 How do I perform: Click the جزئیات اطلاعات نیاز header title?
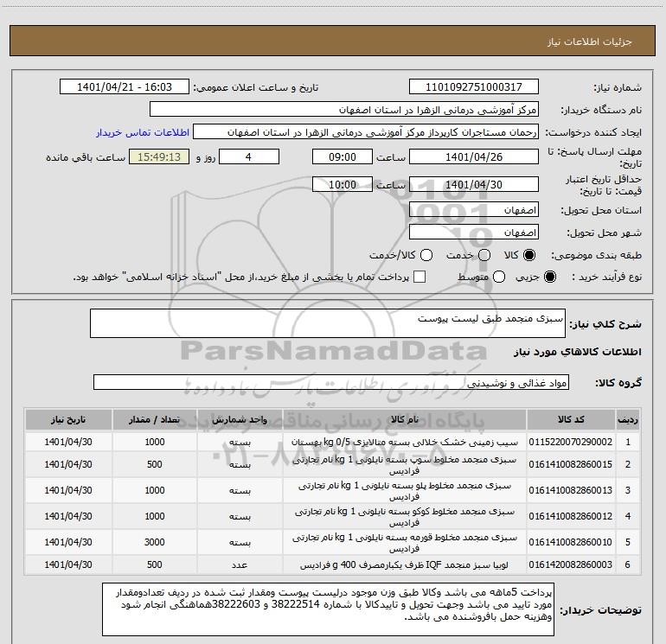pyautogui.click(x=589, y=41)
